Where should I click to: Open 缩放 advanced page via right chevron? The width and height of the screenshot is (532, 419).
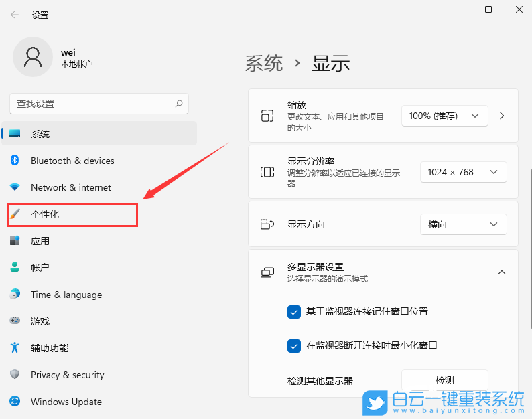(502, 116)
